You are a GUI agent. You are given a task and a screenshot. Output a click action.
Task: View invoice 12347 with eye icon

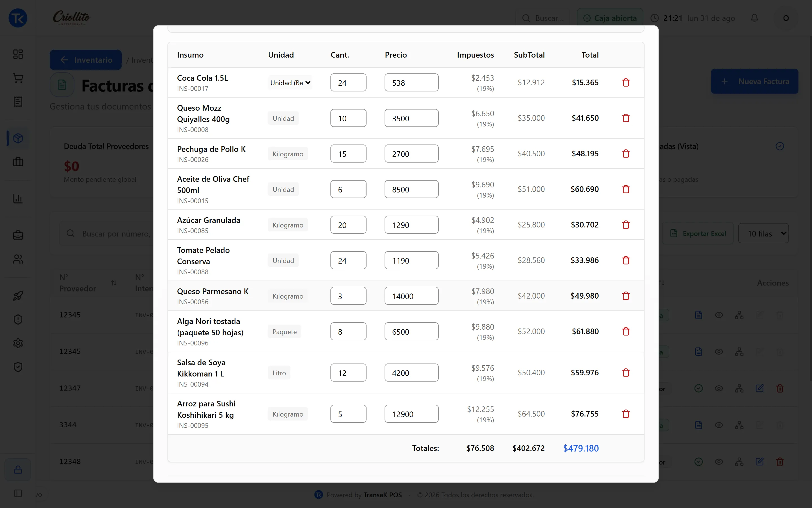[719, 388]
